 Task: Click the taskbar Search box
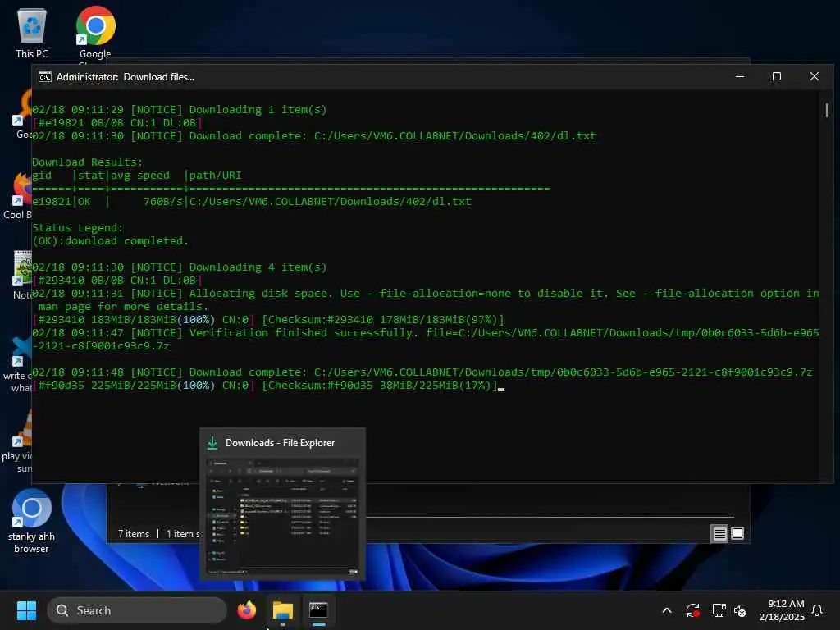click(137, 610)
